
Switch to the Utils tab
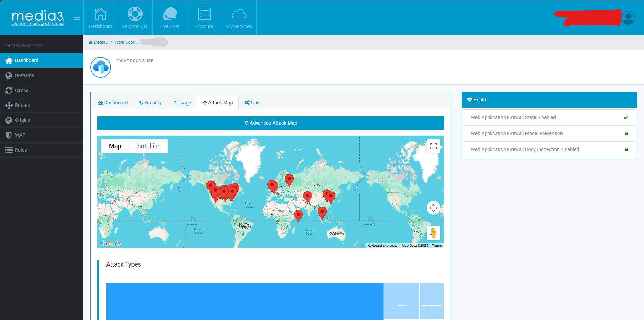pos(252,103)
